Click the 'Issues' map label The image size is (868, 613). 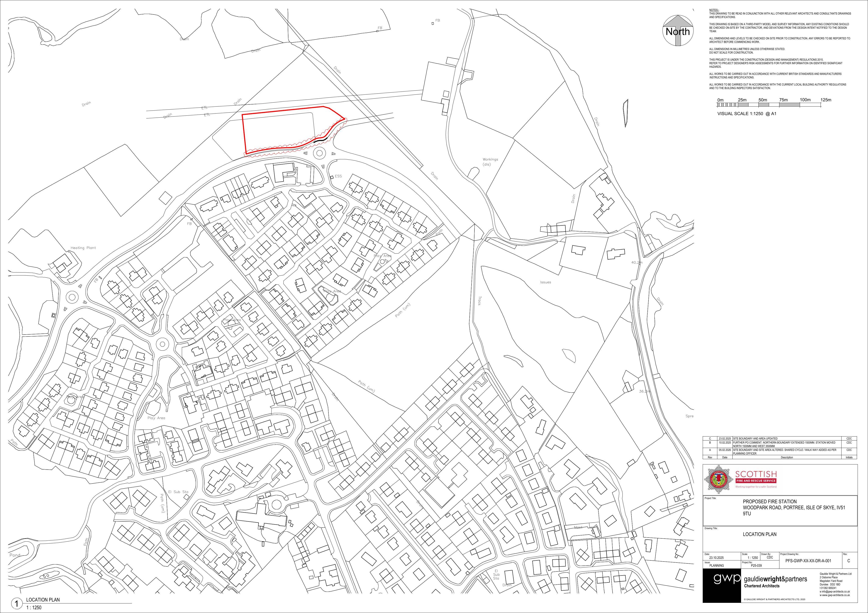click(545, 282)
